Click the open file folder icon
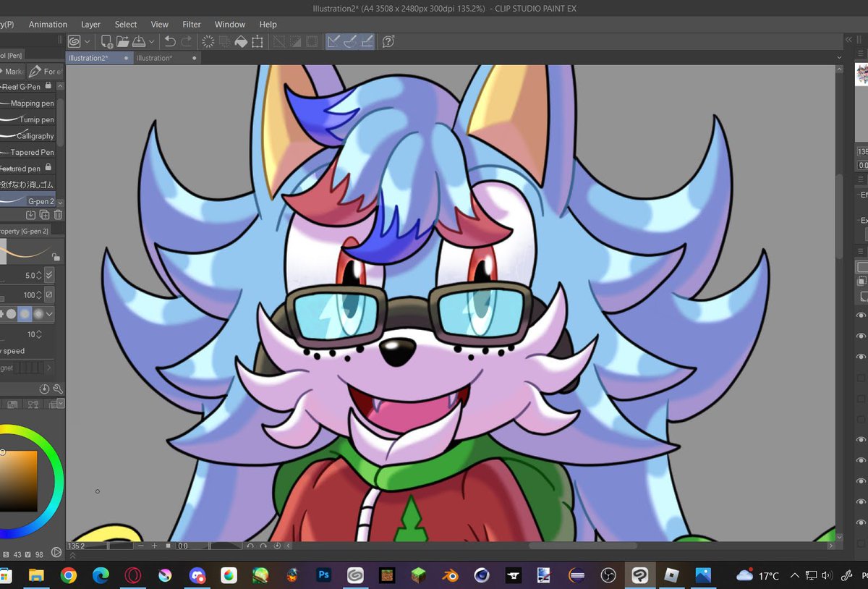This screenshot has height=589, width=868. click(122, 42)
